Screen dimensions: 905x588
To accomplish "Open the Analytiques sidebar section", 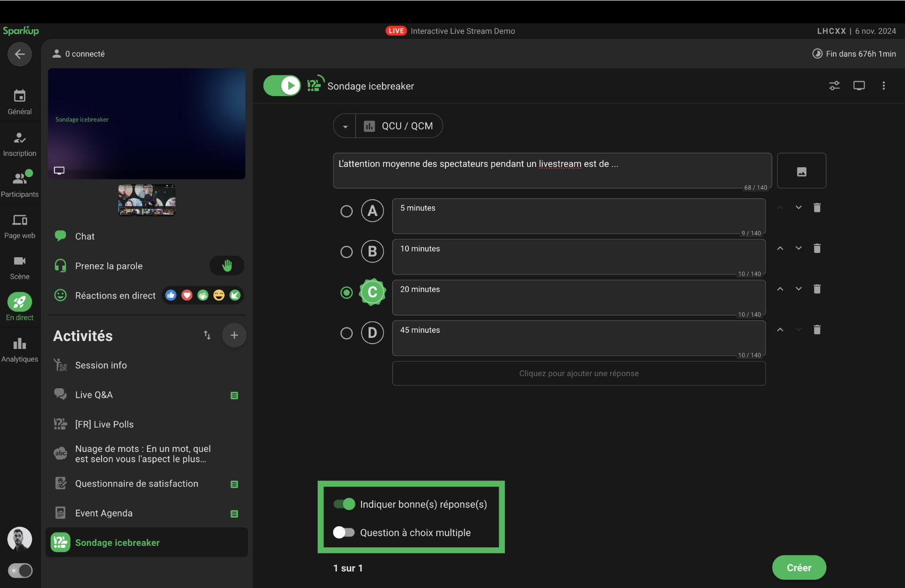I will click(x=20, y=350).
